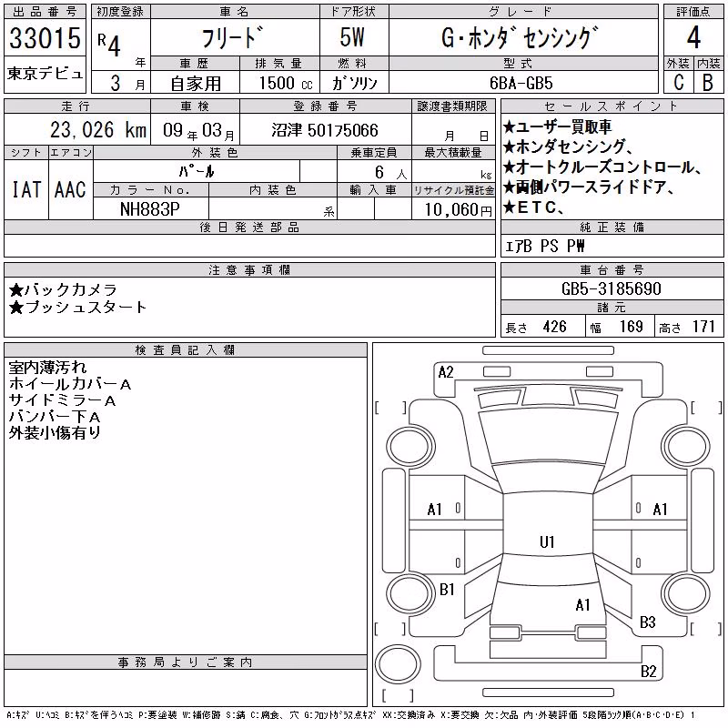
Task: Select inspector note 外装小傷有り
Action: click(x=55, y=433)
